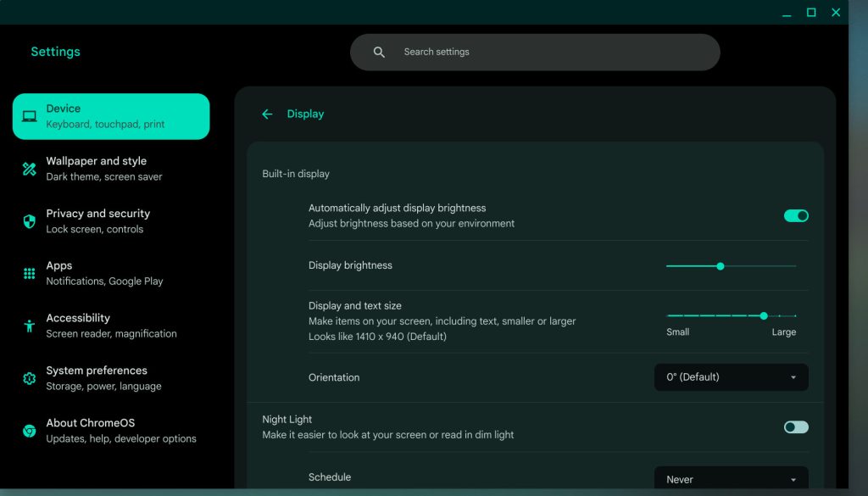The width and height of the screenshot is (868, 496).
Task: Open the Orientation dropdown
Action: (x=731, y=377)
